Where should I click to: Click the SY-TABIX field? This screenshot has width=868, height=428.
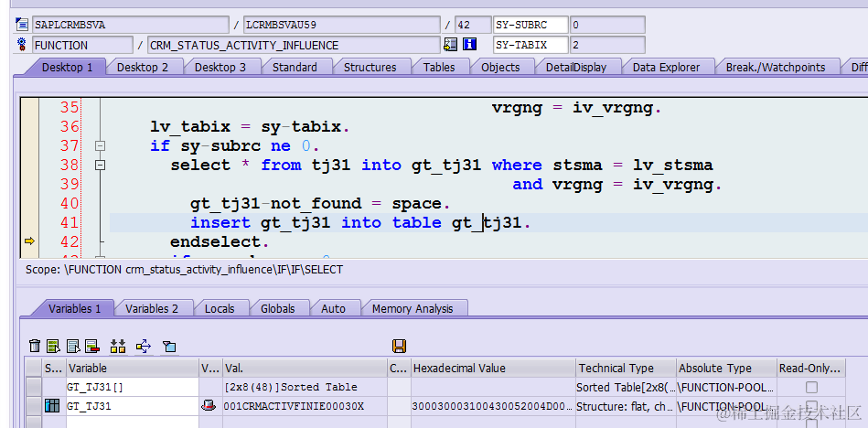(530, 45)
